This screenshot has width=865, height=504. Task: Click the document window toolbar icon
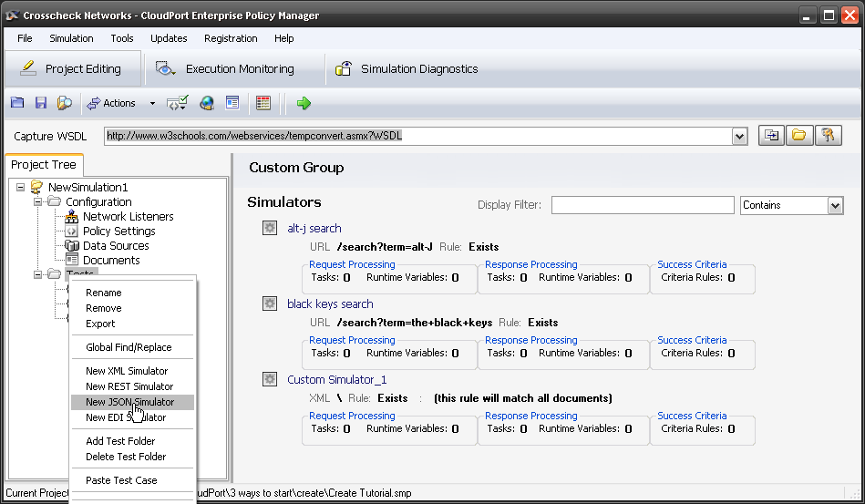pos(232,103)
